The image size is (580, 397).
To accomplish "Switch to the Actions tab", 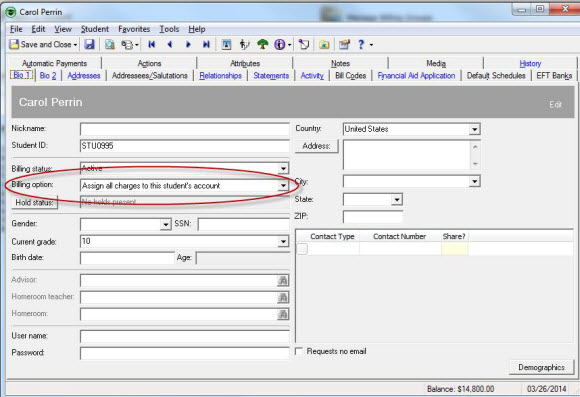I will 149,63.
